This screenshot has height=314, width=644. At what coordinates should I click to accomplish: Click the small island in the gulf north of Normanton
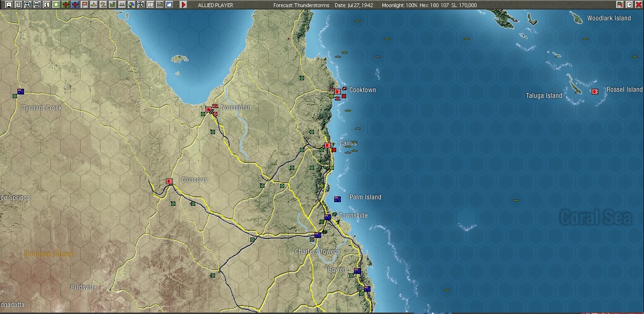pyautogui.click(x=179, y=59)
